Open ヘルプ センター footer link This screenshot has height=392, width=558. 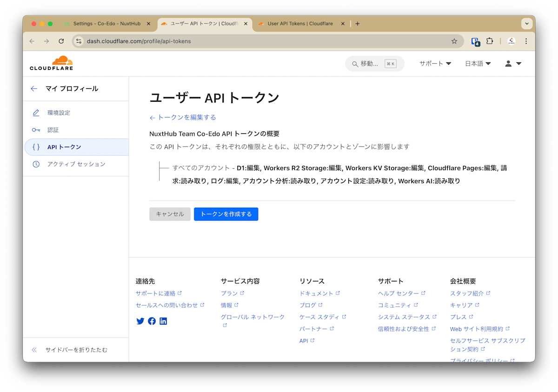coord(402,294)
